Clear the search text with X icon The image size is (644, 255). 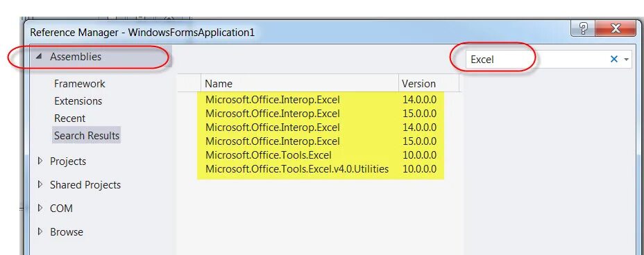[614, 60]
